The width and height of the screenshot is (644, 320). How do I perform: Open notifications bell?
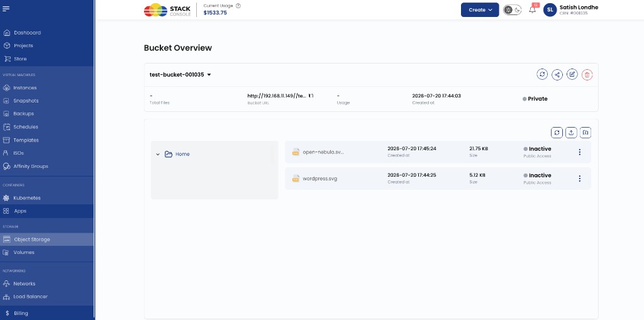532,10
